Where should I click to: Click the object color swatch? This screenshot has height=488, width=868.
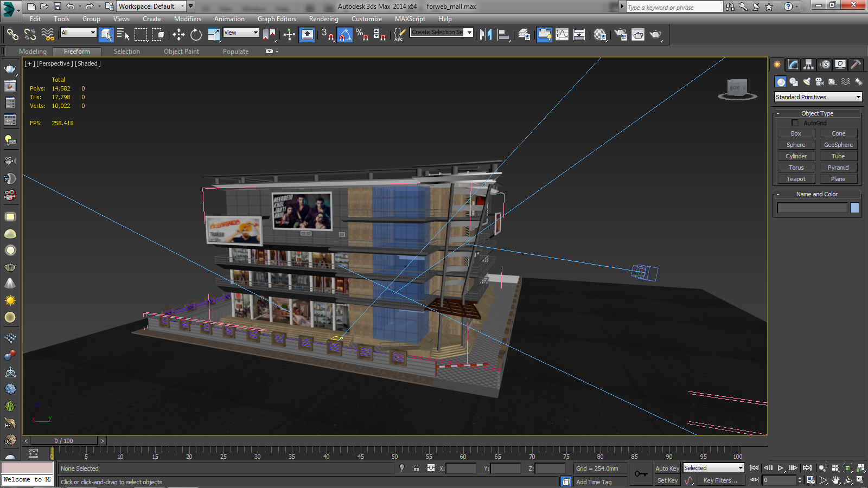(x=854, y=207)
